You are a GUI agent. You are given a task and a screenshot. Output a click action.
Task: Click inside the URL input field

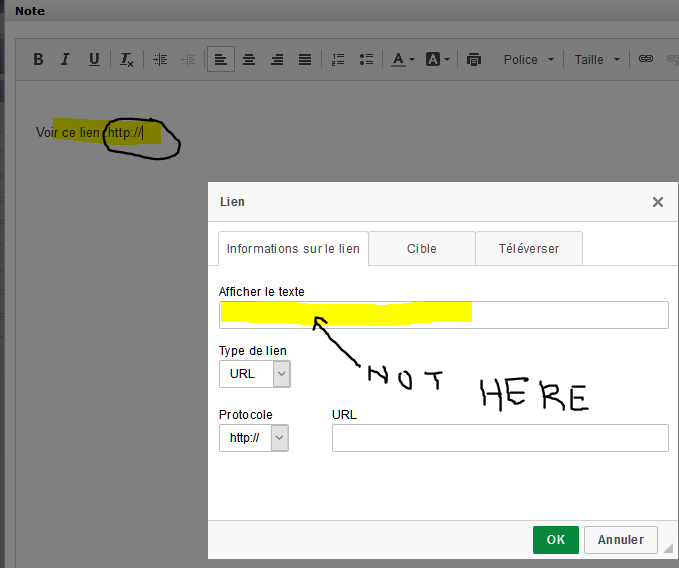pos(500,438)
